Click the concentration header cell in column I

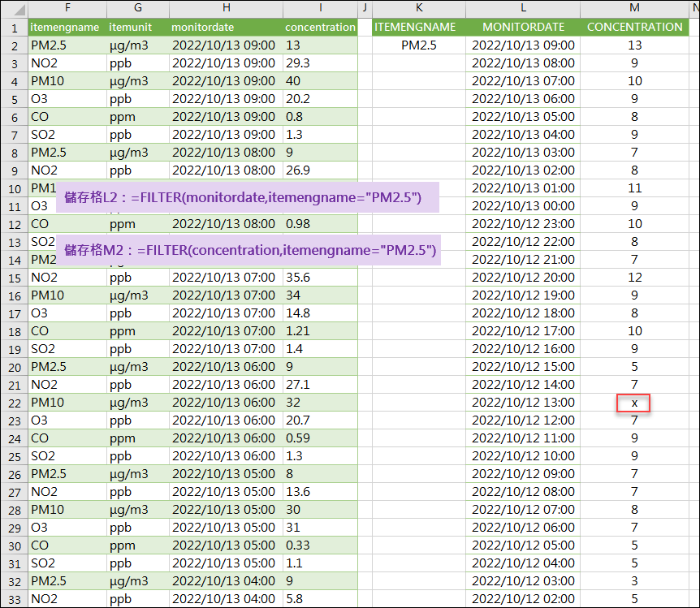tap(321, 28)
